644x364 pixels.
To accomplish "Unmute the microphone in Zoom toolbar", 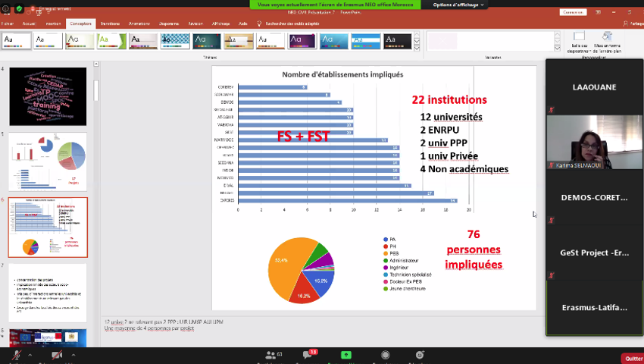I will (17, 355).
